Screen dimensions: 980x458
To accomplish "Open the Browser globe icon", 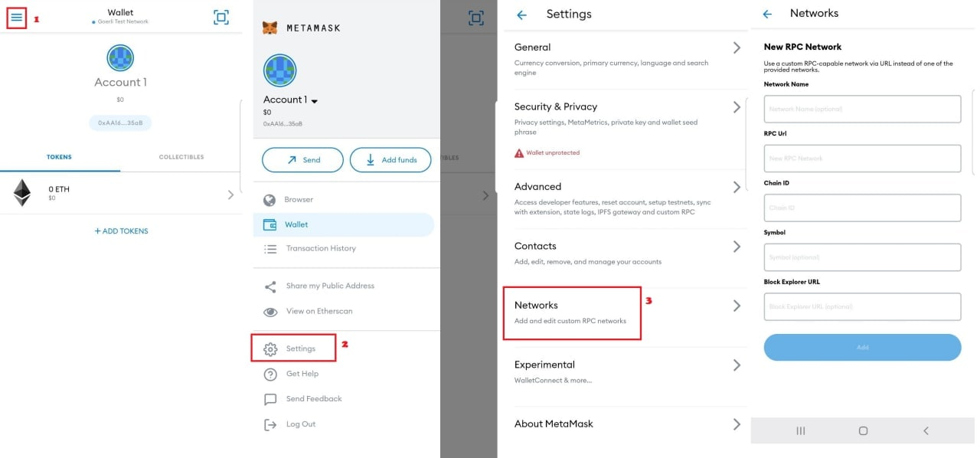I will coord(269,200).
